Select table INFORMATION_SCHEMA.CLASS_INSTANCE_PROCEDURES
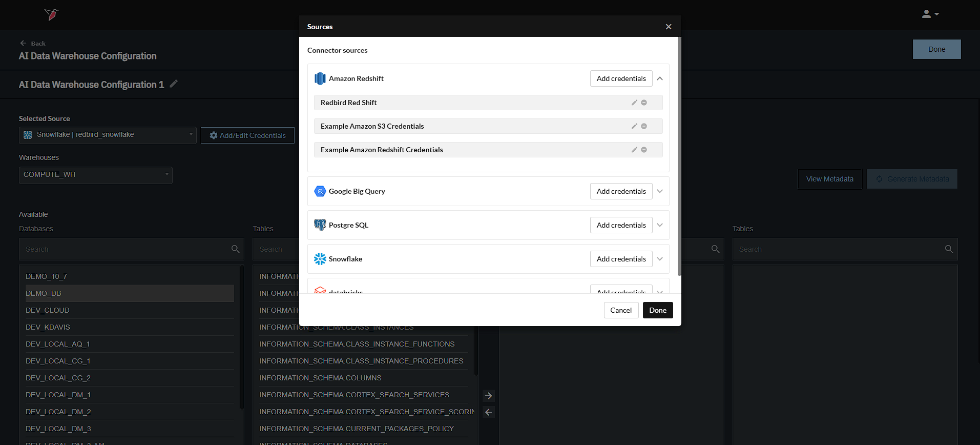 click(364, 361)
